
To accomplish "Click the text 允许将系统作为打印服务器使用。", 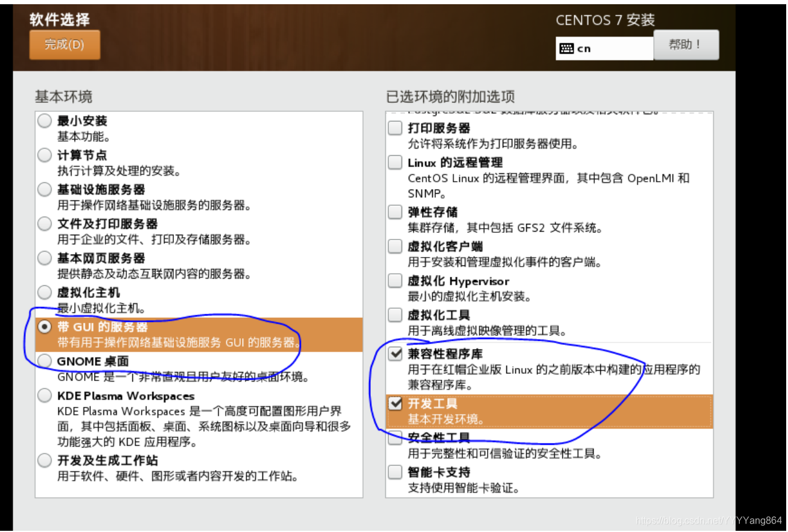I will [493, 144].
